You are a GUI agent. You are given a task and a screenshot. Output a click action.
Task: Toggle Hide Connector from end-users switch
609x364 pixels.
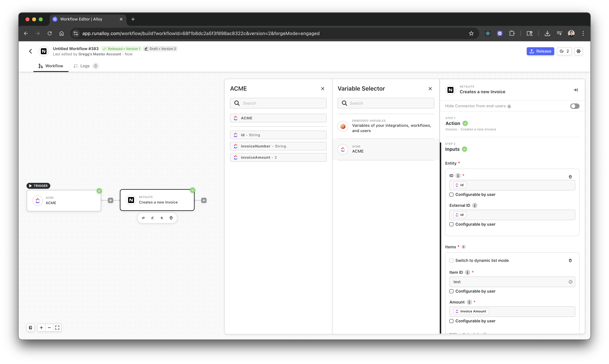(x=575, y=106)
